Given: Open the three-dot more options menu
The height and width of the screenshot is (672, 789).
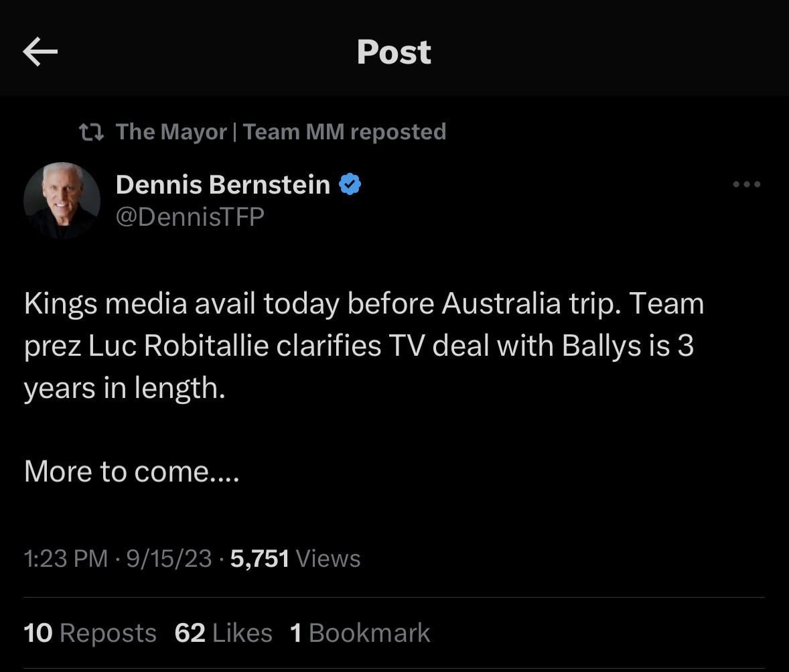Looking at the screenshot, I should coord(747,184).
